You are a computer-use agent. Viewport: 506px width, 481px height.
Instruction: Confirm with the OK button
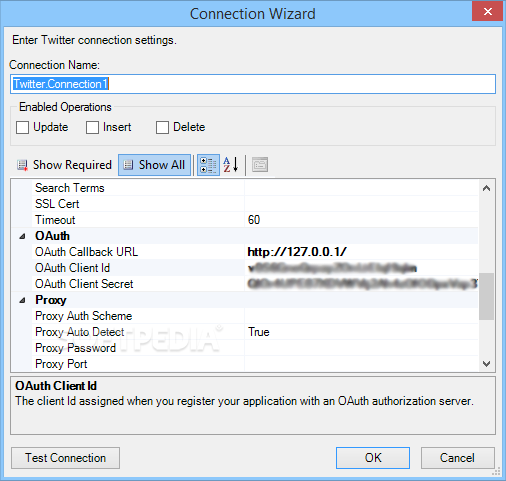point(373,458)
